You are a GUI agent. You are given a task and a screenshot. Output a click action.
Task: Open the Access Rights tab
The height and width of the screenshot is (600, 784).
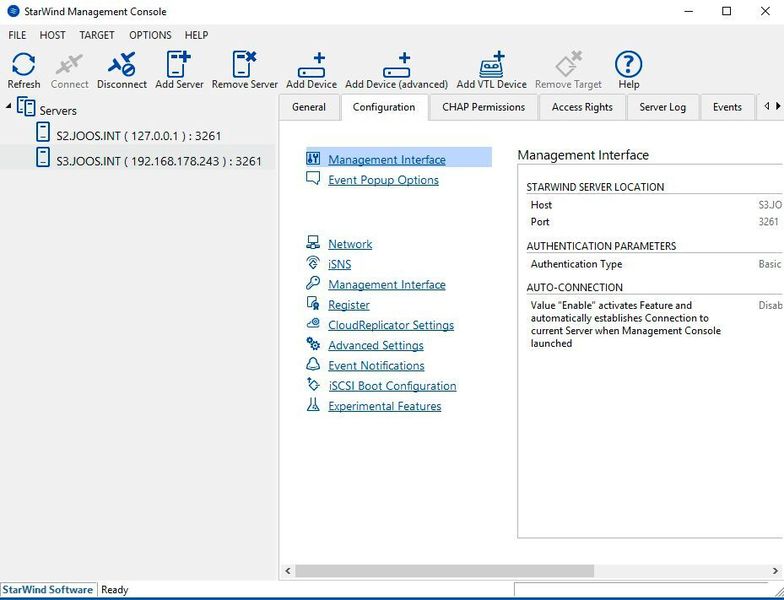point(582,107)
